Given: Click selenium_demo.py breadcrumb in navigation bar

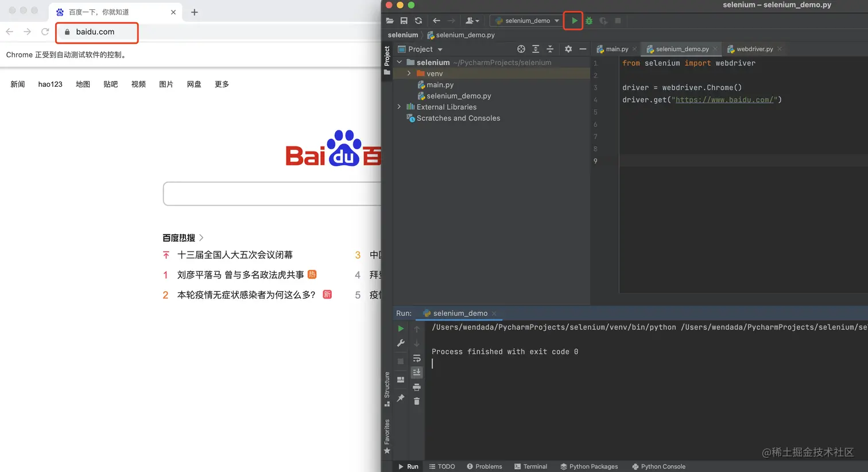Looking at the screenshot, I should pyautogui.click(x=461, y=35).
